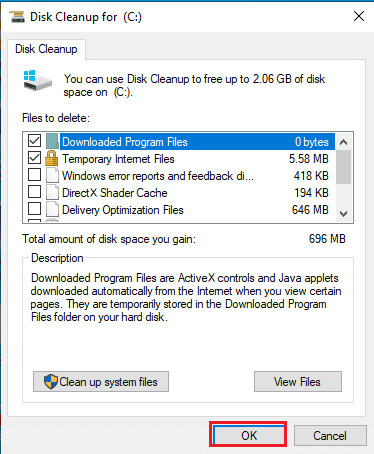
Task: Check the Windows error reports and feedback checkbox
Action: [x=34, y=175]
